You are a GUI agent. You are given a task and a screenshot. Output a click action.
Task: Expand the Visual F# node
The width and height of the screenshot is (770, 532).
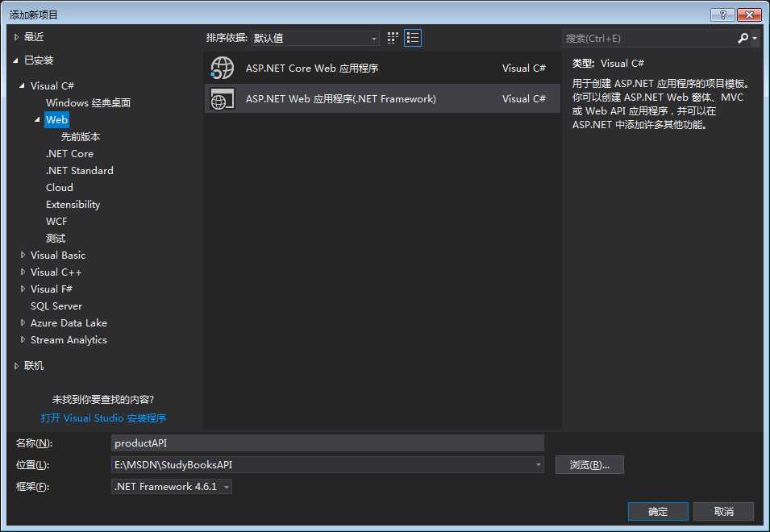pyautogui.click(x=23, y=289)
